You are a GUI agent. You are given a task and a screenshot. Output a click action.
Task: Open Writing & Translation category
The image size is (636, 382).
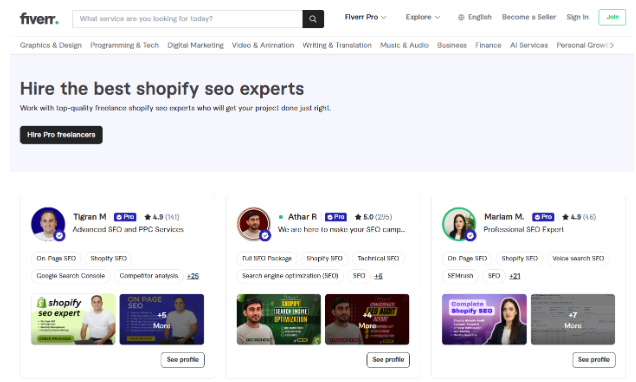pyautogui.click(x=337, y=45)
